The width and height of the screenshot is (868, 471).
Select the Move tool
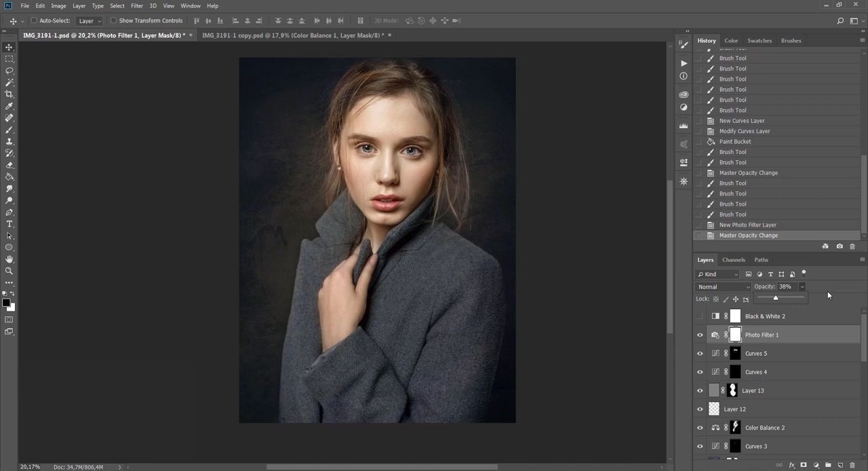(9, 47)
